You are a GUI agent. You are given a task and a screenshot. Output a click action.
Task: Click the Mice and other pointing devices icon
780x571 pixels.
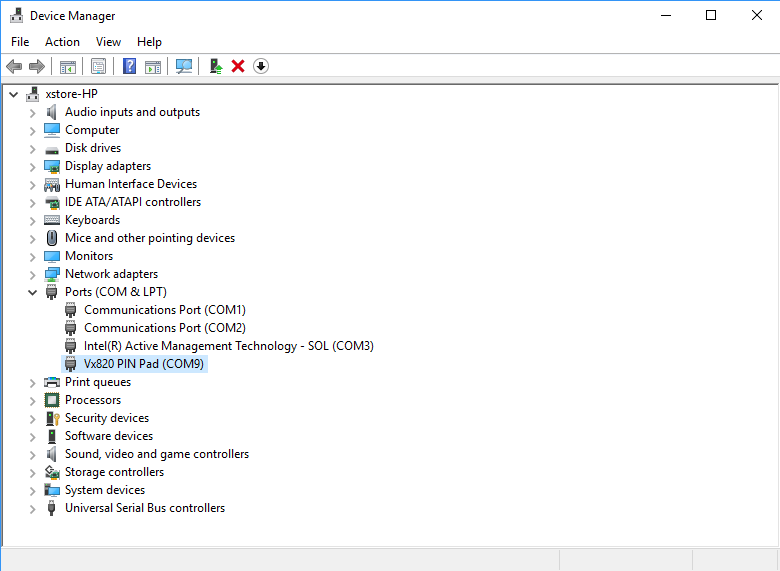click(x=52, y=238)
